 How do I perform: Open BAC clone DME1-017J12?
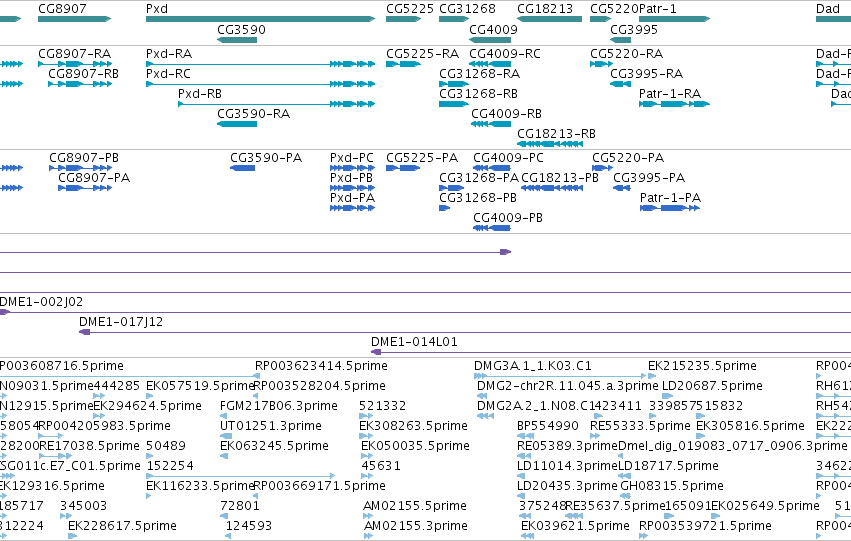121,322
